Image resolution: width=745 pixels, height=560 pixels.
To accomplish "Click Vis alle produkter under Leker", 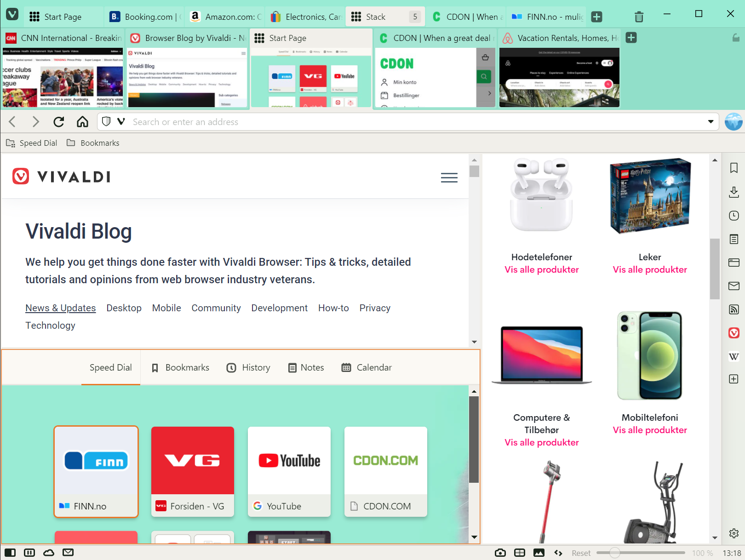I will [649, 269].
